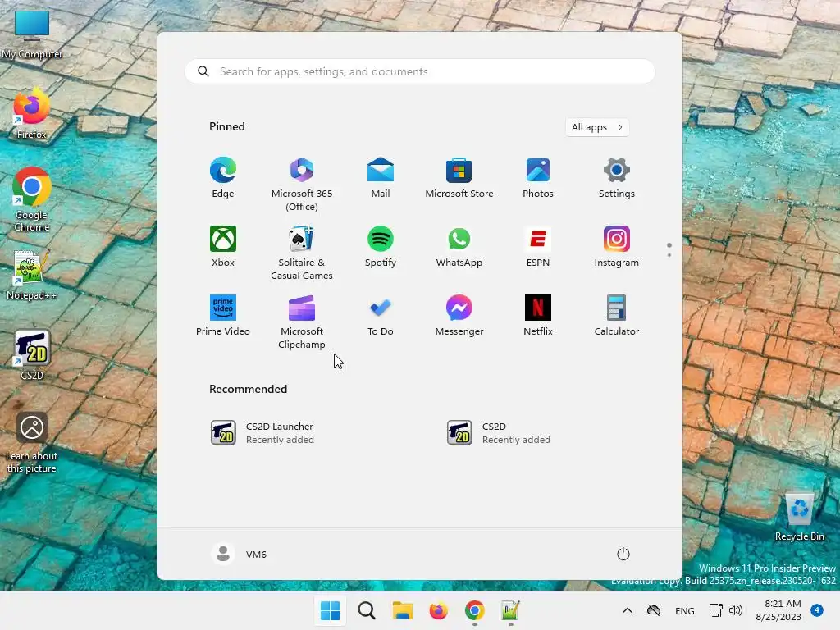Open the Calculator app
Viewport: 840px width, 630px height.
tap(617, 316)
